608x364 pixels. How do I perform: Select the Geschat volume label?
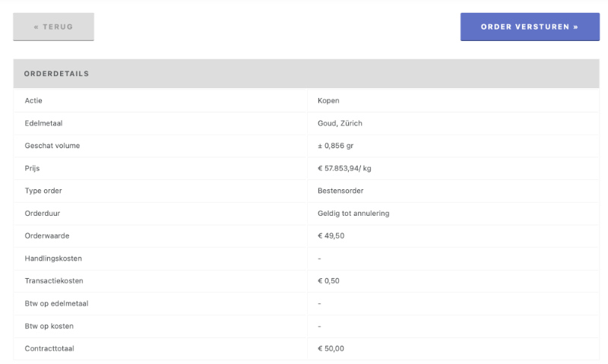(52, 145)
